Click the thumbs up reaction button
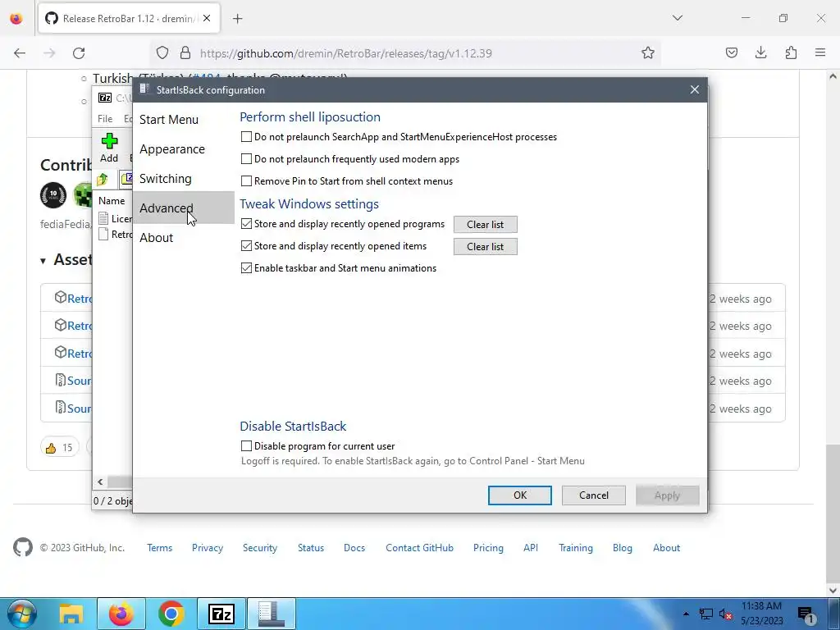 pos(59,447)
